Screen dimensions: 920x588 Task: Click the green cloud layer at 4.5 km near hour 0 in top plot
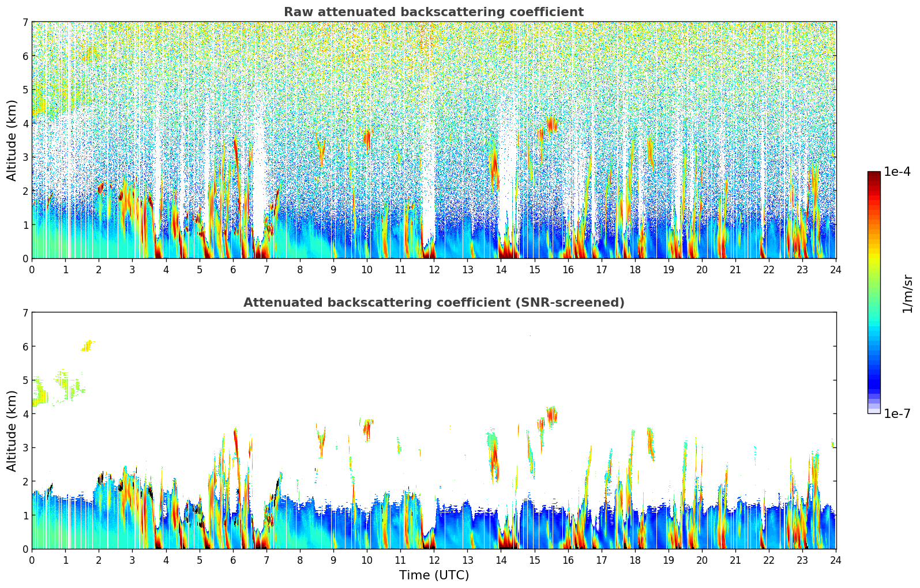point(39,105)
